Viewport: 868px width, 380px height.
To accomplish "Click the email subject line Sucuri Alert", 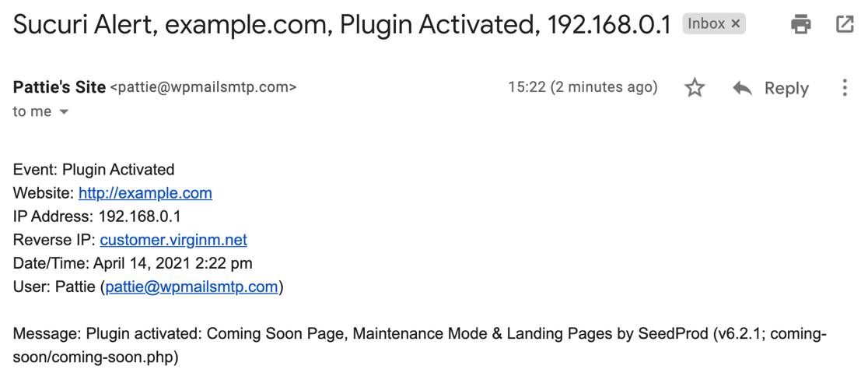I will point(341,24).
